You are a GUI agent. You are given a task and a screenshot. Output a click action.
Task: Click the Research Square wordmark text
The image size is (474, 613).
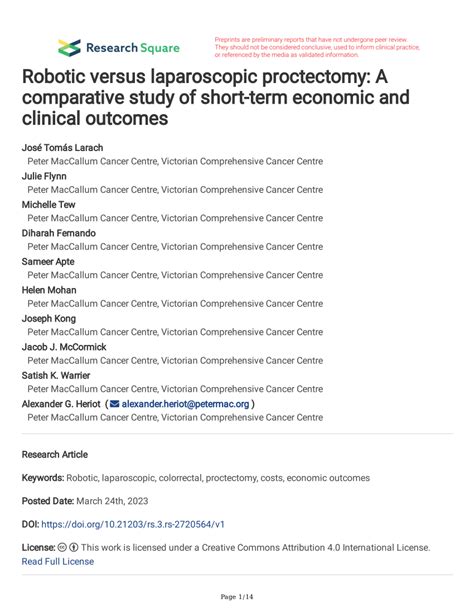point(133,48)
